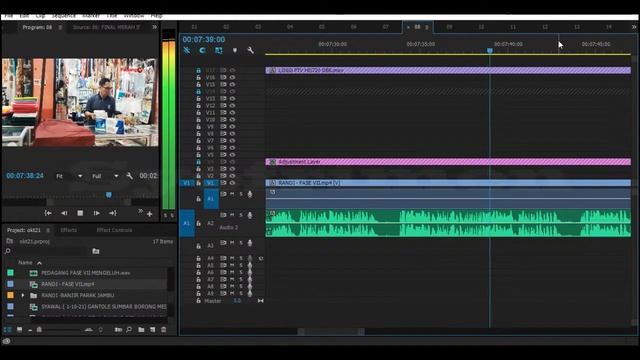Viewport: 640px width, 360px height.
Task: Step forward one frame in Program monitor
Action: (x=96, y=213)
